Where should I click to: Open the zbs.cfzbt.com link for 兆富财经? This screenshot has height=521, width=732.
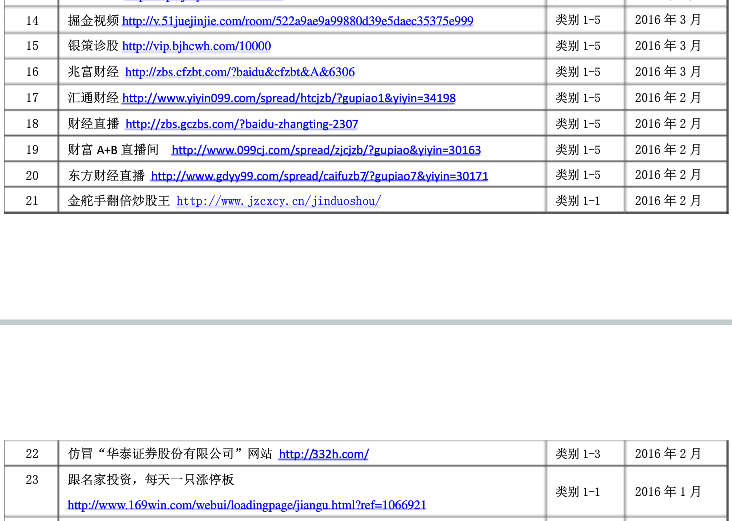(239, 72)
